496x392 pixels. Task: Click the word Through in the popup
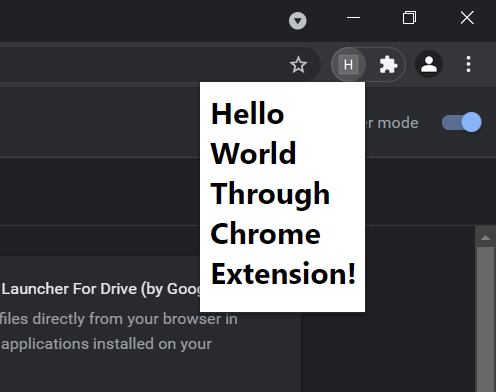[270, 194]
